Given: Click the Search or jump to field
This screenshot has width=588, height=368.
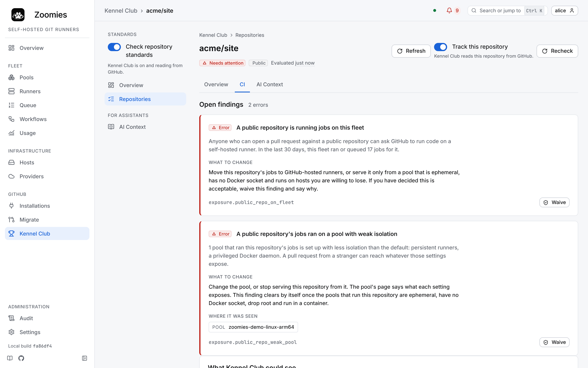Looking at the screenshot, I should click(x=507, y=10).
